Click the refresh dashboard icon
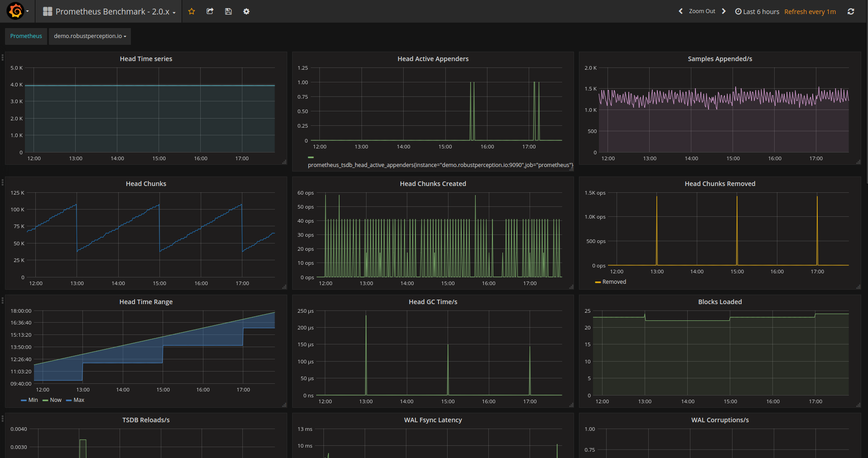This screenshot has height=458, width=868. [851, 11]
